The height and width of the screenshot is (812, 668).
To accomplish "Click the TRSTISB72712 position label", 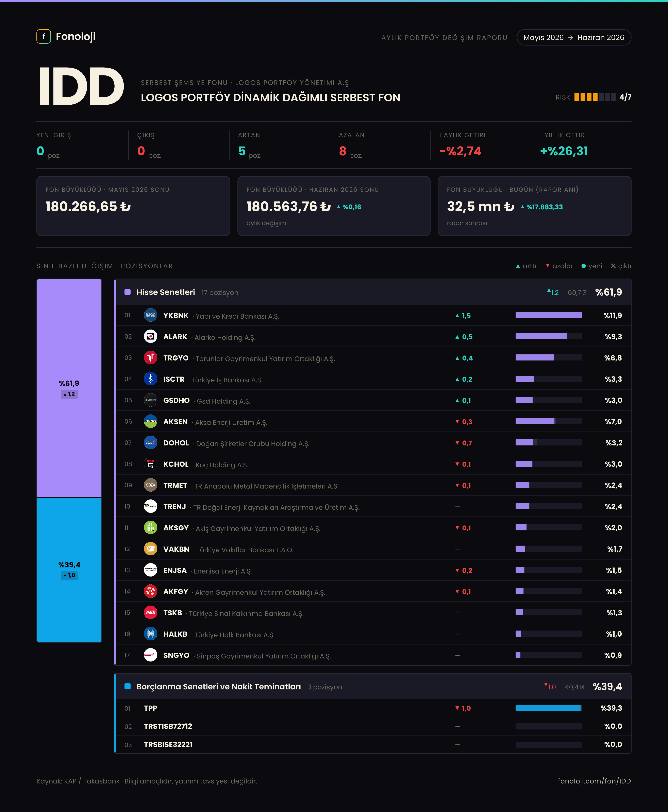I will coord(168,726).
